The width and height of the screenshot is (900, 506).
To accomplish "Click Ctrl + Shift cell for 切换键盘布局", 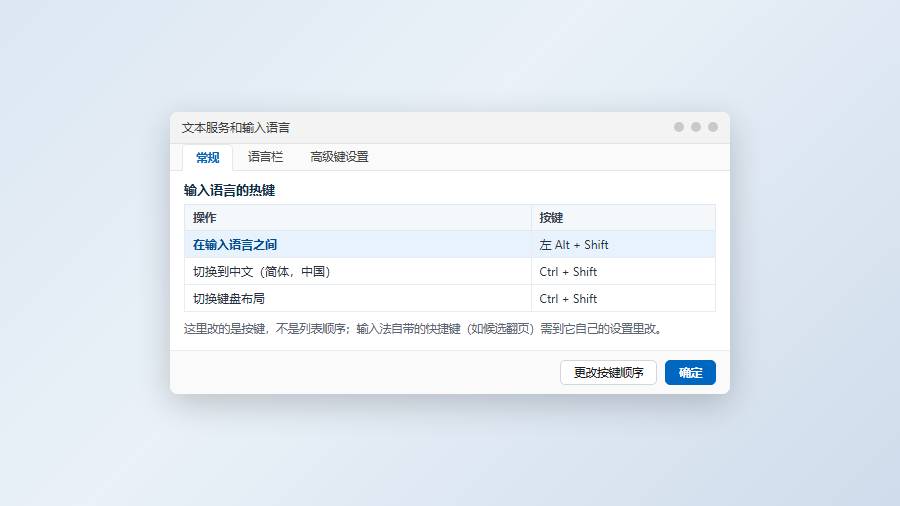I will [623, 298].
